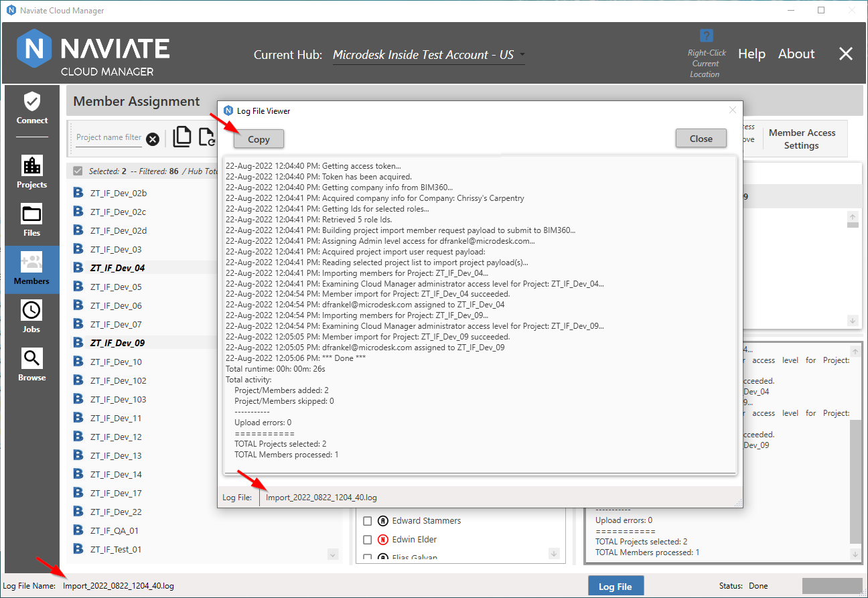This screenshot has width=868, height=598.
Task: Select project ZT_IF_Dev_06
Action: point(116,305)
